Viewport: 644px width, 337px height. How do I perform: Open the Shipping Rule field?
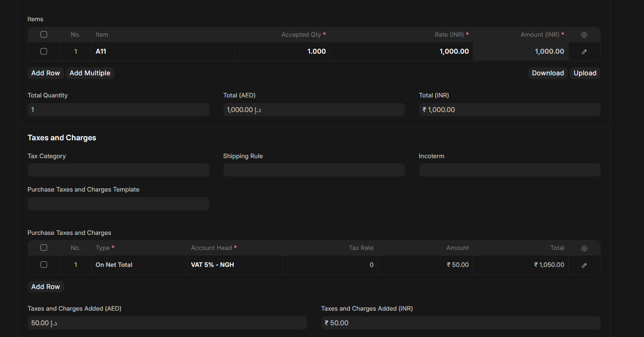point(314,170)
